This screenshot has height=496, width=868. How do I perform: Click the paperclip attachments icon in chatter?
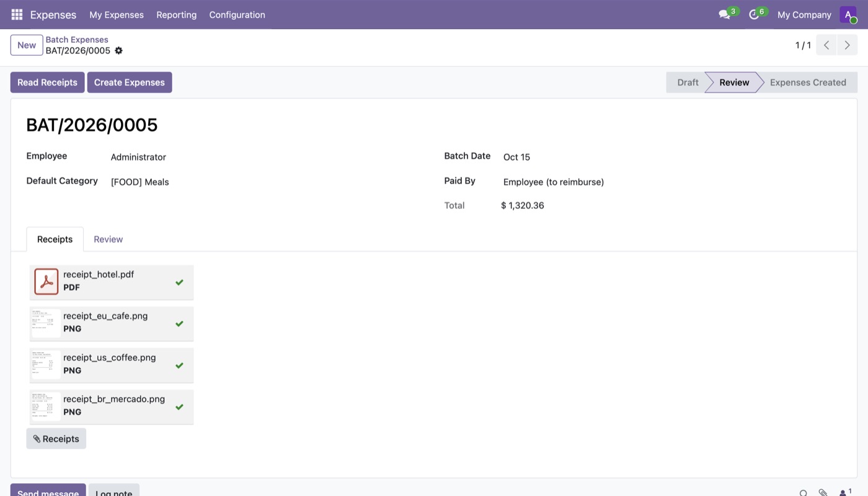coord(823,493)
